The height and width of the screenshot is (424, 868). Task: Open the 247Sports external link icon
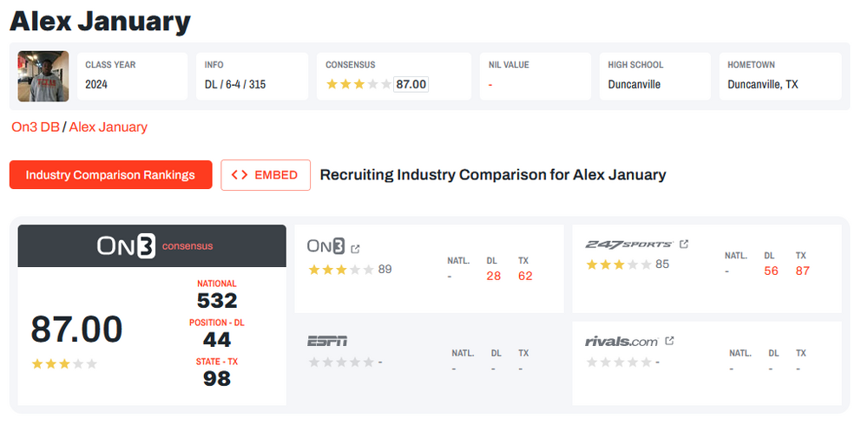(684, 244)
